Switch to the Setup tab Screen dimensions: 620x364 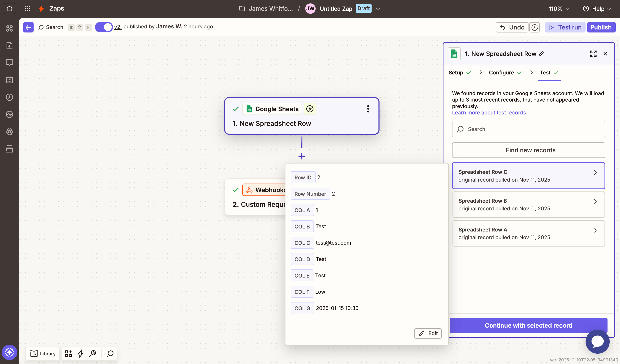pyautogui.click(x=456, y=72)
